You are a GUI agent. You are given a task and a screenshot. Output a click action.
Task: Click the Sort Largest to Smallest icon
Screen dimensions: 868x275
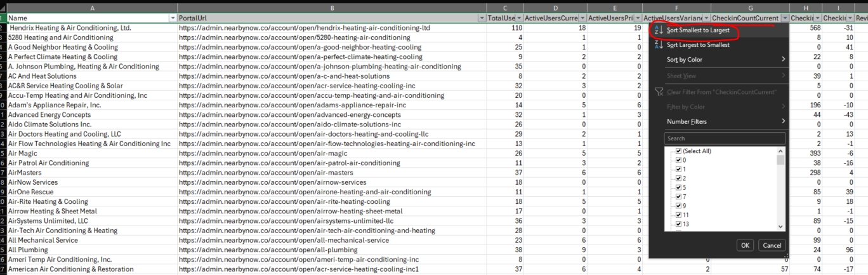coord(659,45)
